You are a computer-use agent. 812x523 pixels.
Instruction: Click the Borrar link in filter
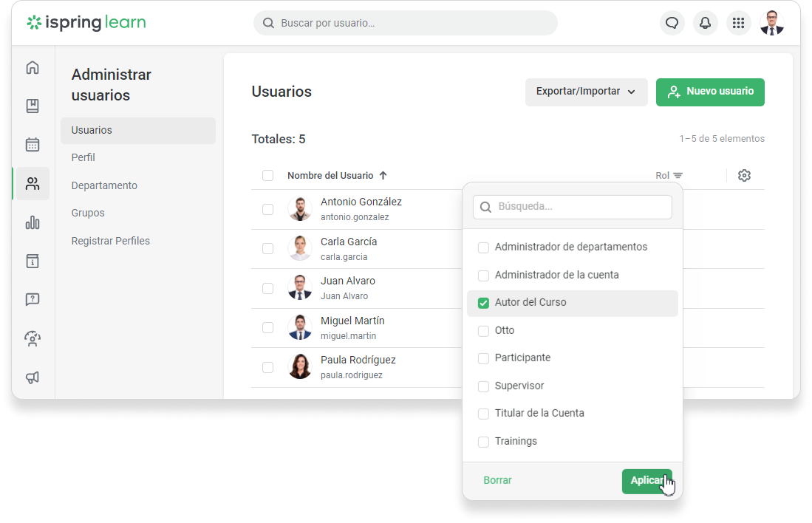tap(497, 480)
